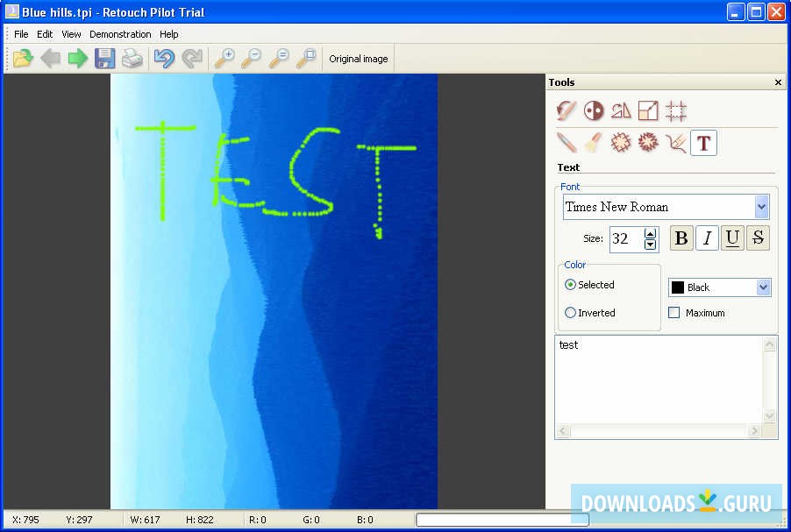Click the Zoom In magnifier

click(x=225, y=59)
